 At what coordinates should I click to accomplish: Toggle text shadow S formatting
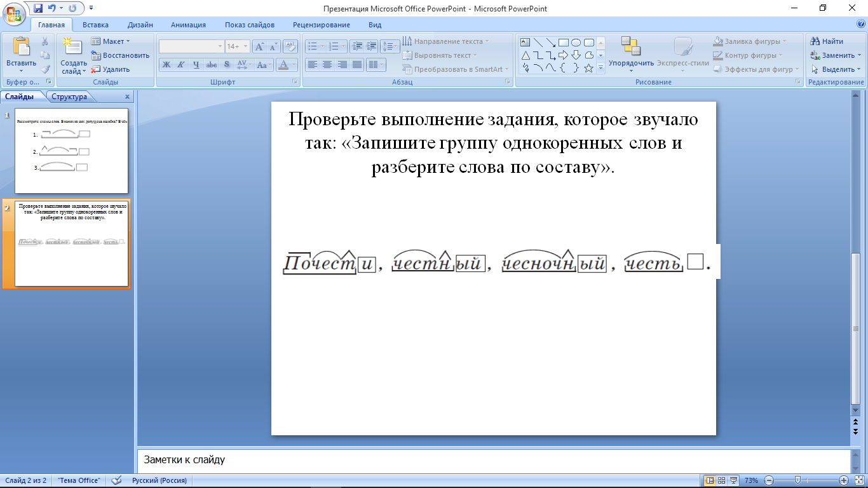tap(227, 64)
